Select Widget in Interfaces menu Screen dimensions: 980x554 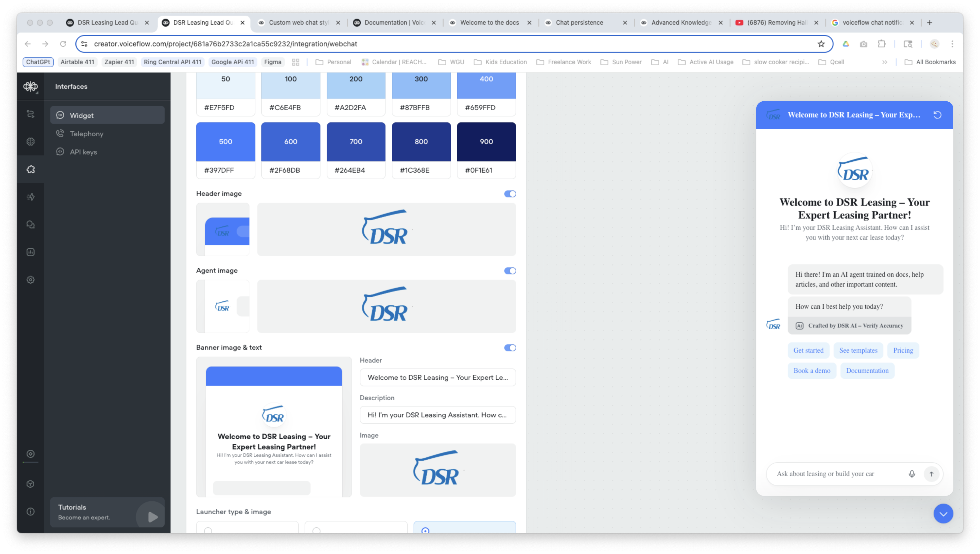pyautogui.click(x=107, y=115)
